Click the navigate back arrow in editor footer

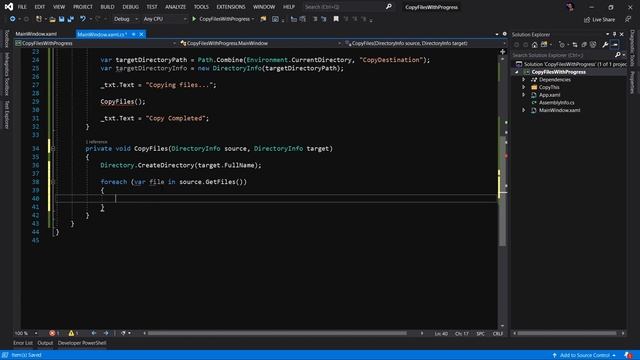click(x=94, y=333)
